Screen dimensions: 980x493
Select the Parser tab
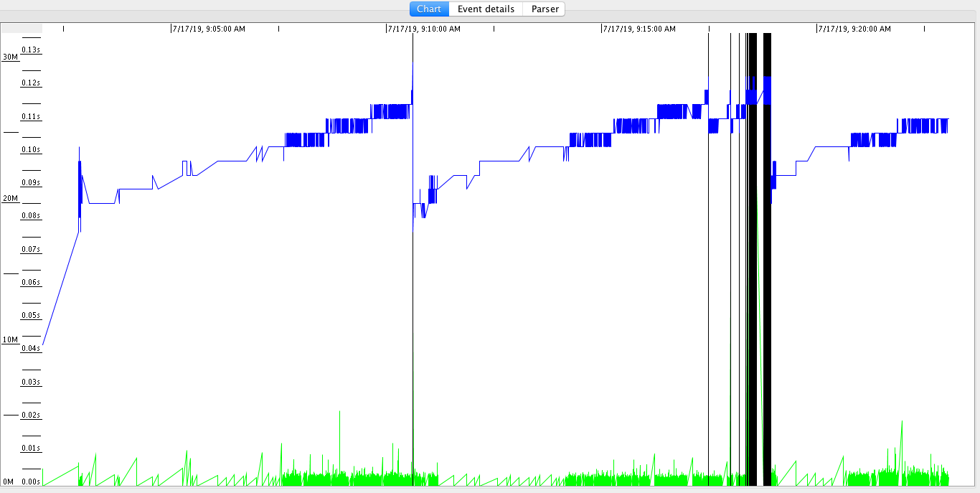[545, 9]
